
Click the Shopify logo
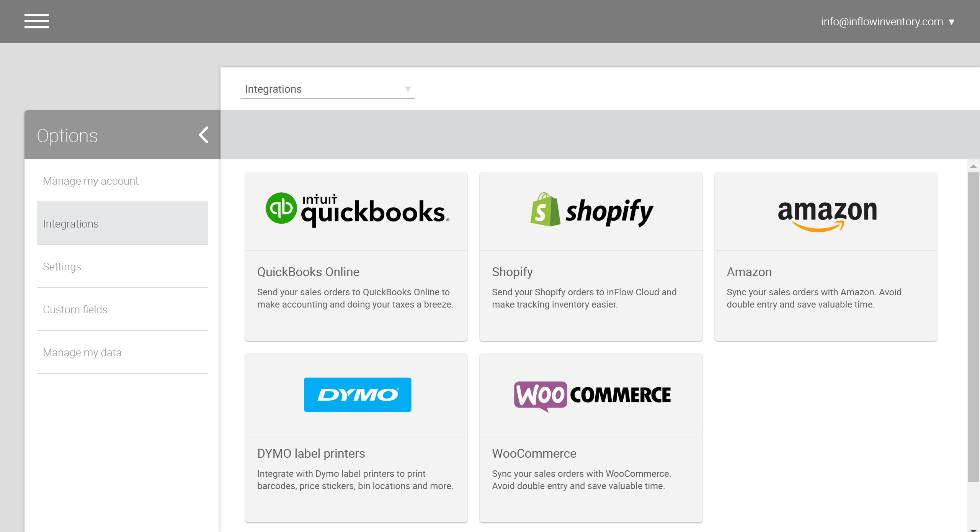tap(591, 210)
